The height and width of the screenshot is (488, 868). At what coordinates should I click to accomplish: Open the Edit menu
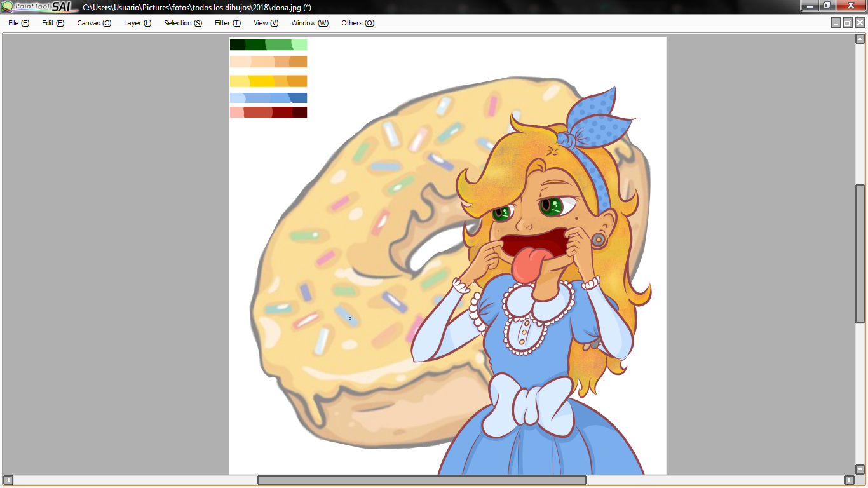click(53, 23)
